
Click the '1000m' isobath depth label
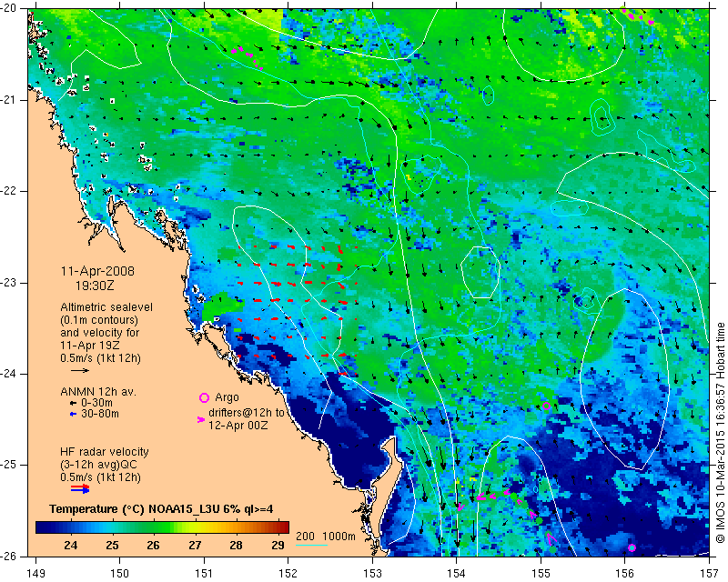[x=339, y=536]
